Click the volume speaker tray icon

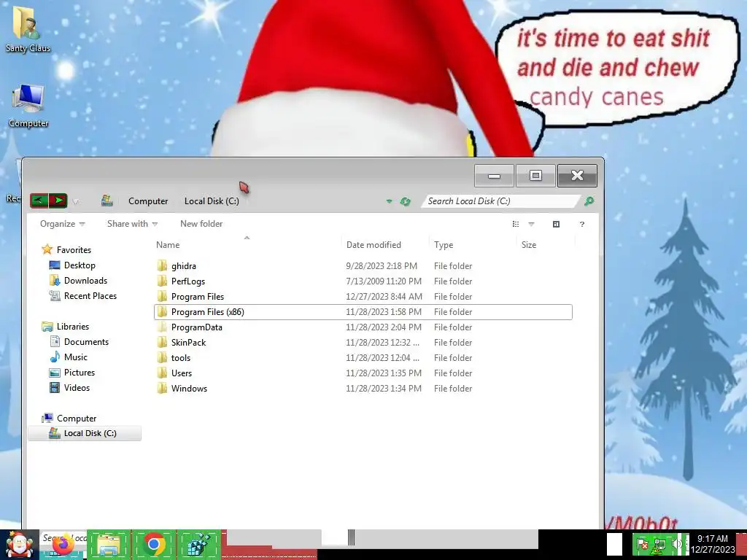pos(676,543)
